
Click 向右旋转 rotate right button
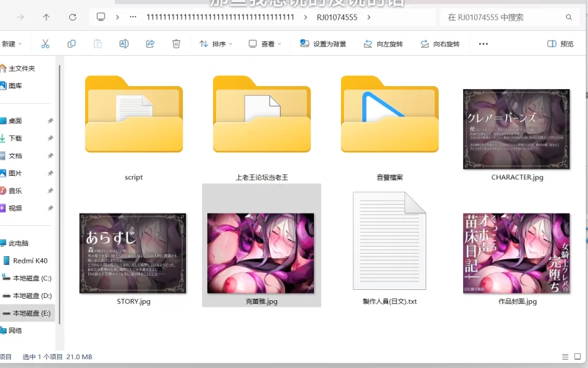(440, 44)
